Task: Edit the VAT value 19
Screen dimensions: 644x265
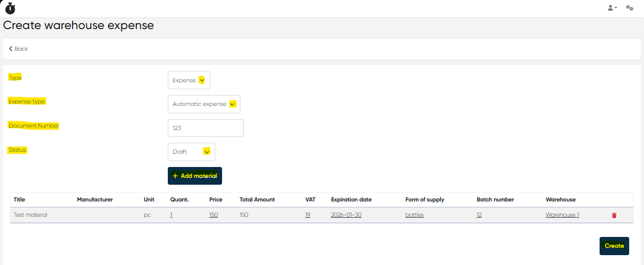Action: (x=308, y=215)
